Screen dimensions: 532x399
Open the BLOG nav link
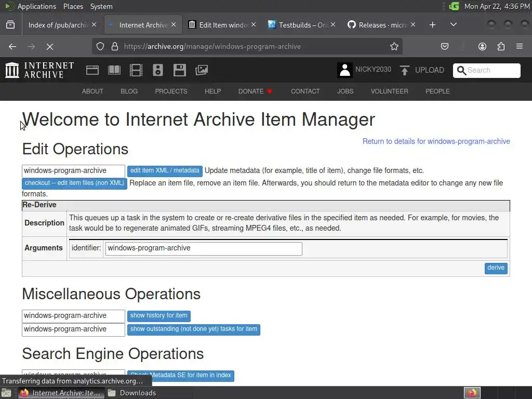pos(129,91)
